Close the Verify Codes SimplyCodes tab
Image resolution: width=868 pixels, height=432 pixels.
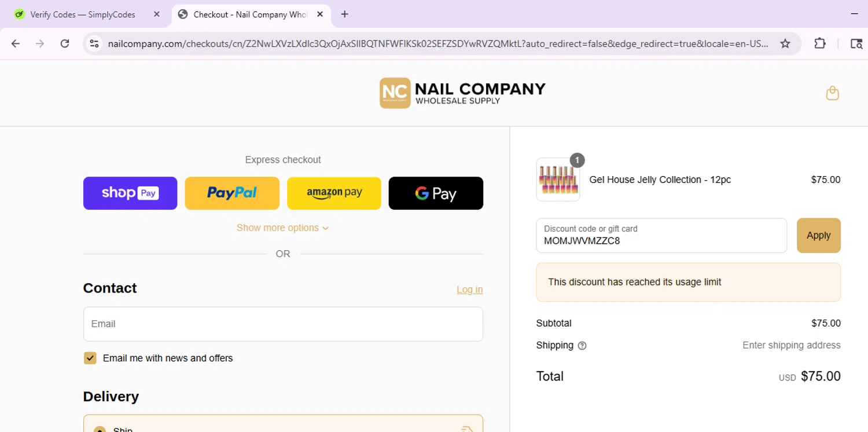157,14
